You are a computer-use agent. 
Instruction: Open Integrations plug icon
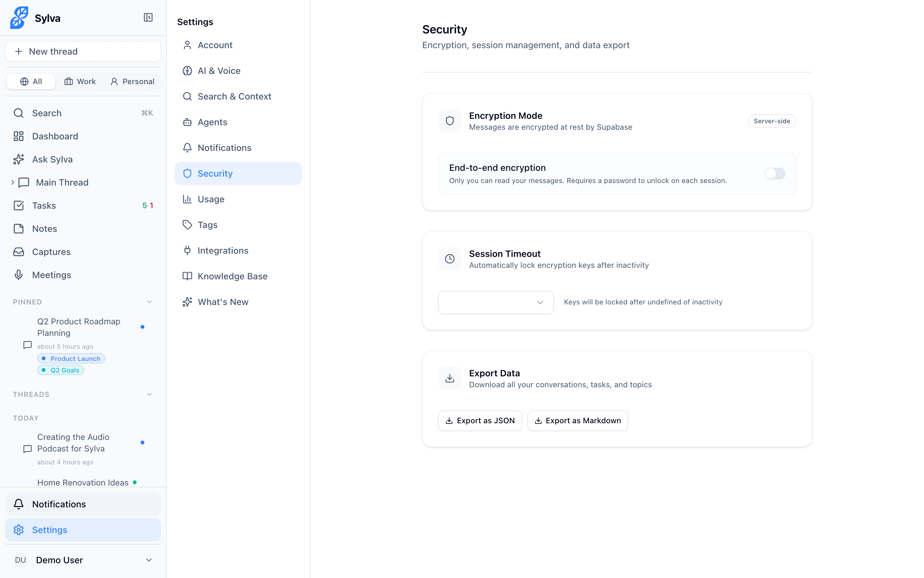(187, 250)
